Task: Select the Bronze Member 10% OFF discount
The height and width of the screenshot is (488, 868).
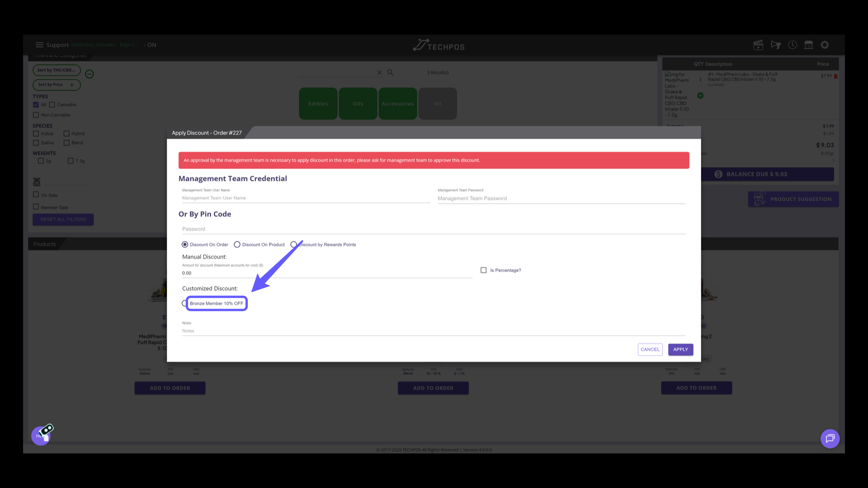Action: coord(184,303)
